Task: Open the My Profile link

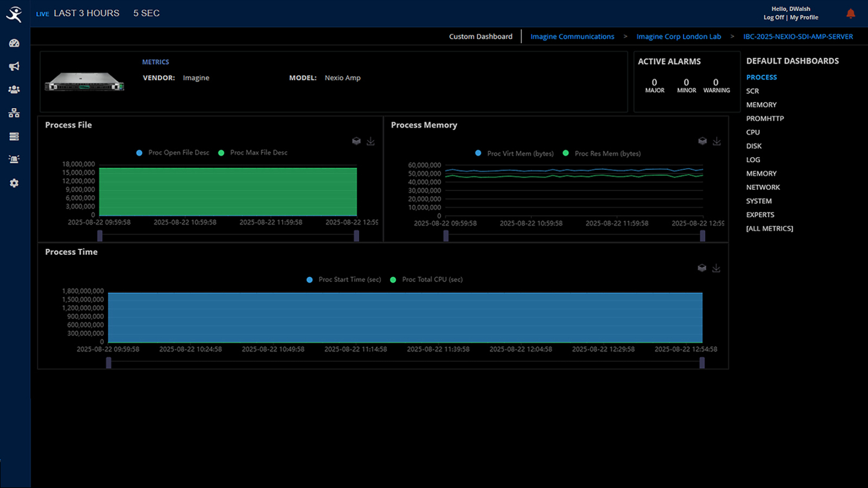Action: pyautogui.click(x=804, y=17)
